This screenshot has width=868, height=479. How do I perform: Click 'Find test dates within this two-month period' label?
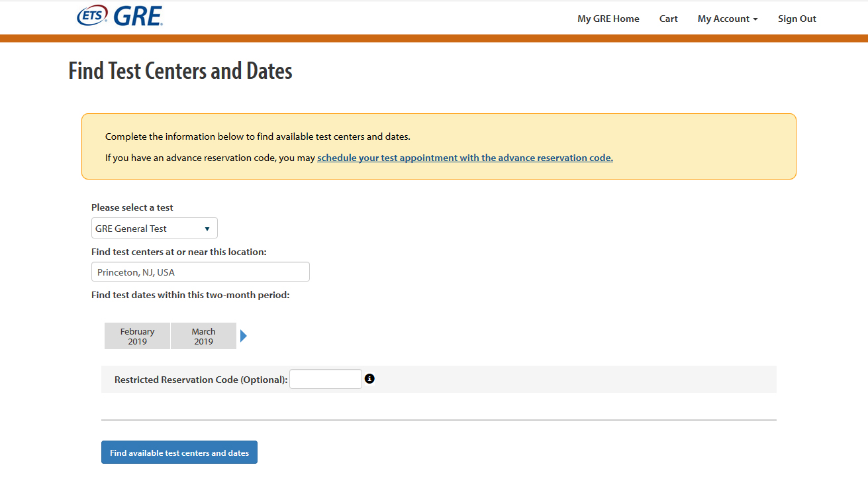coord(191,295)
